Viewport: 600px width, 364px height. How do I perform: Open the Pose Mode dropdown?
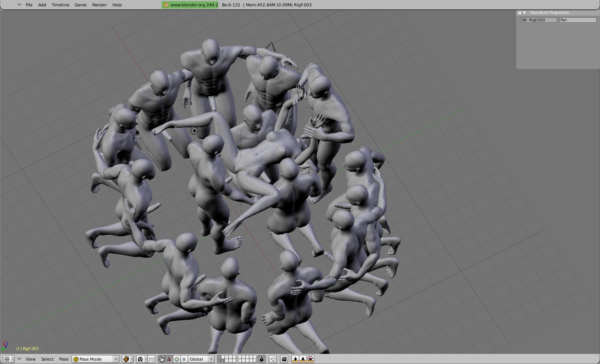(x=96, y=359)
